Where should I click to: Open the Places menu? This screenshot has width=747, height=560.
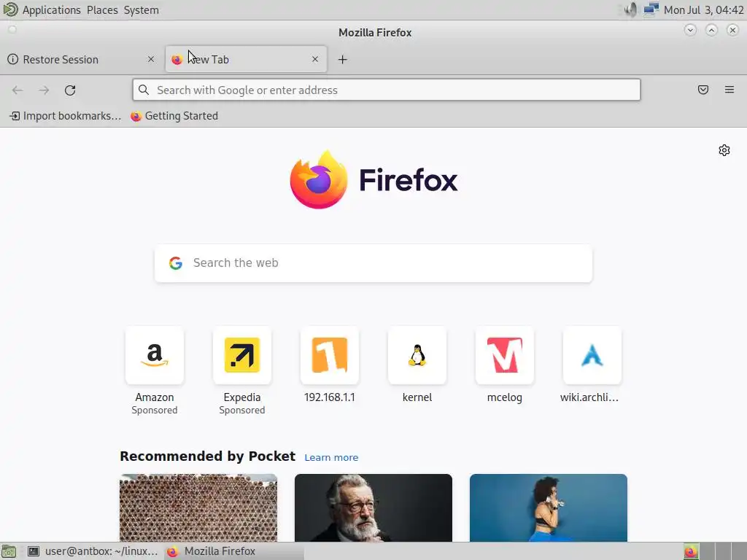pyautogui.click(x=102, y=10)
